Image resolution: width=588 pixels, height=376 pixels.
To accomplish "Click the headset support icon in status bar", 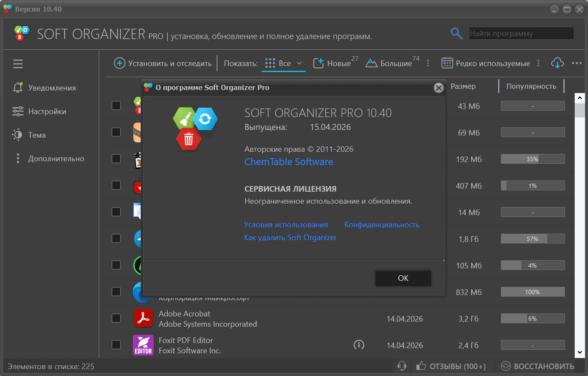I will click(402, 366).
